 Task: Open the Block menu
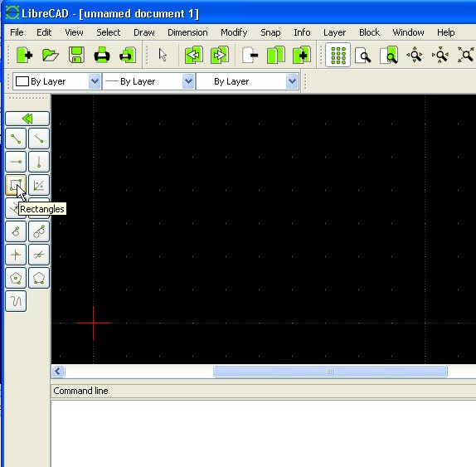pos(370,32)
